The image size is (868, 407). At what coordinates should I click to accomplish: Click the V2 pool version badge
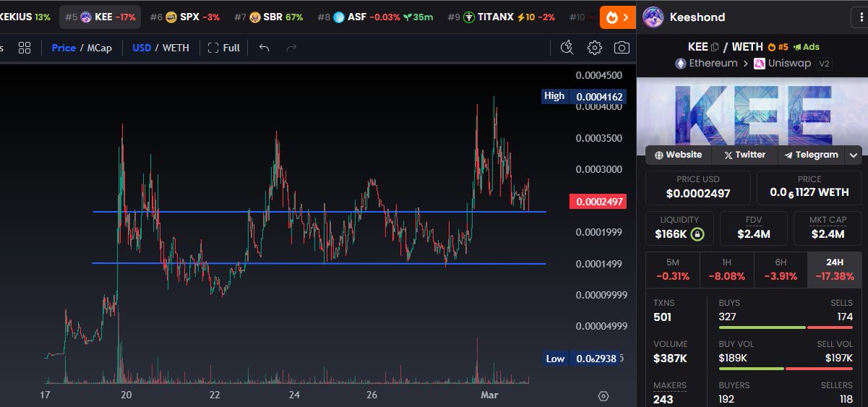tap(824, 64)
